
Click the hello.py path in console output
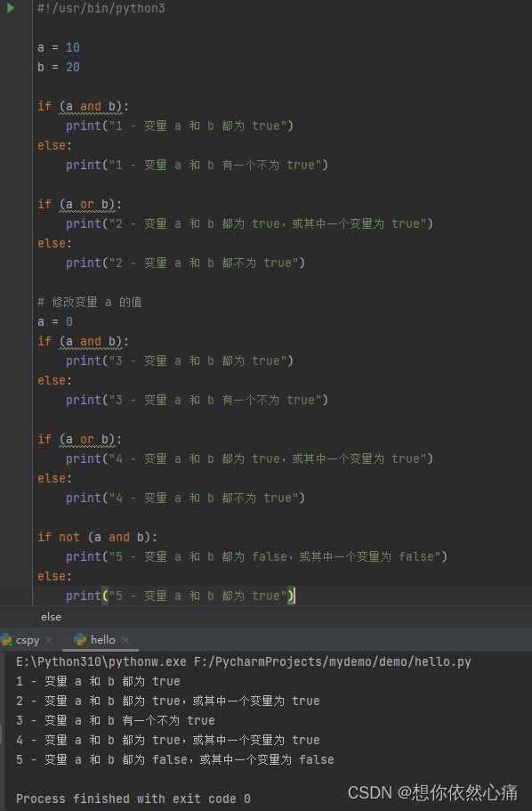click(333, 662)
